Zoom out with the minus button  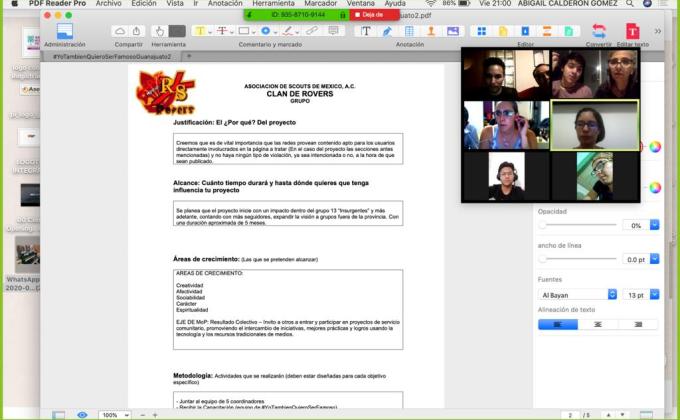[x=143, y=415]
